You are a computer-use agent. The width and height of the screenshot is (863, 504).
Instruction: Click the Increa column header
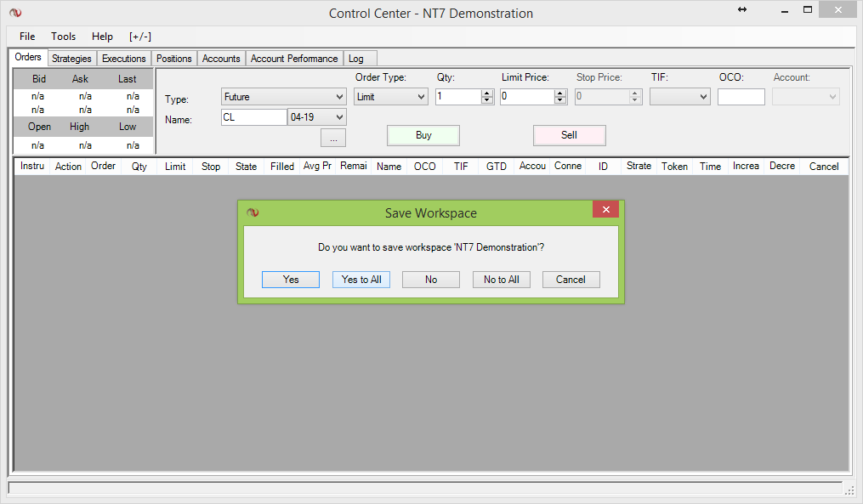tap(746, 167)
